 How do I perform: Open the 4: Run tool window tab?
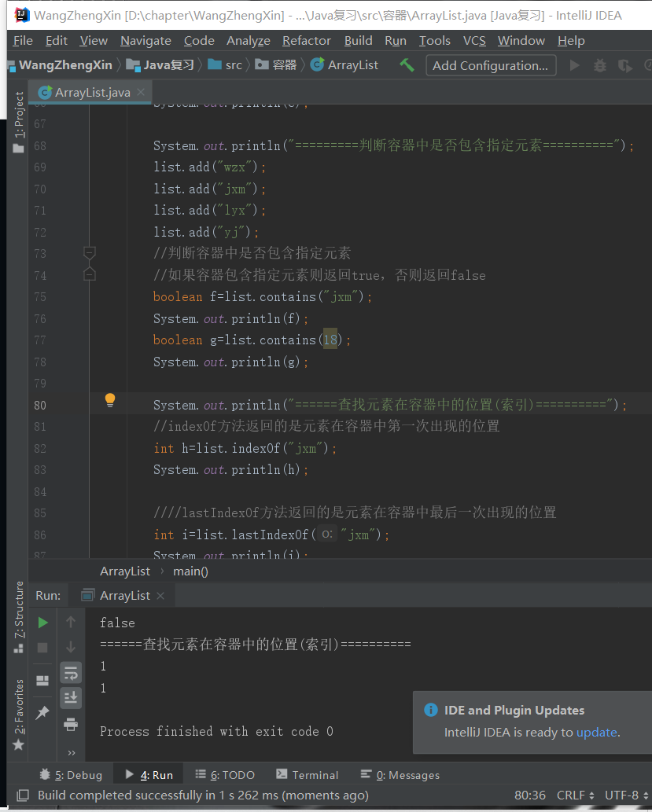[x=149, y=775]
